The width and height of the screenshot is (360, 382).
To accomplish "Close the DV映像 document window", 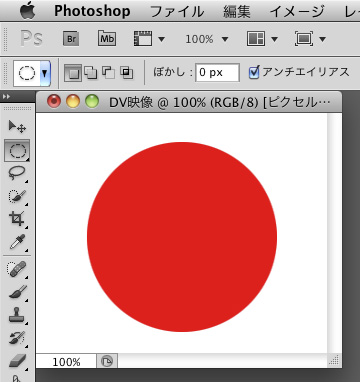I will pyautogui.click(x=54, y=101).
